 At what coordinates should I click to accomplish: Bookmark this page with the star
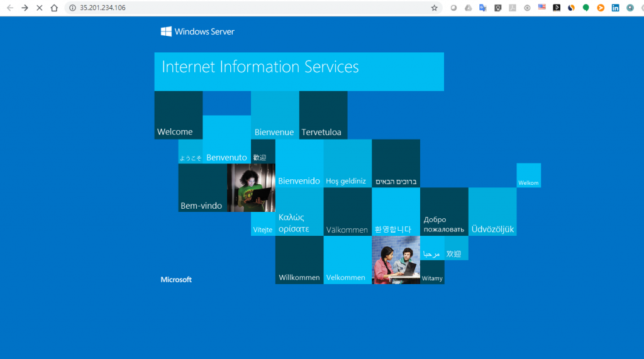(434, 8)
